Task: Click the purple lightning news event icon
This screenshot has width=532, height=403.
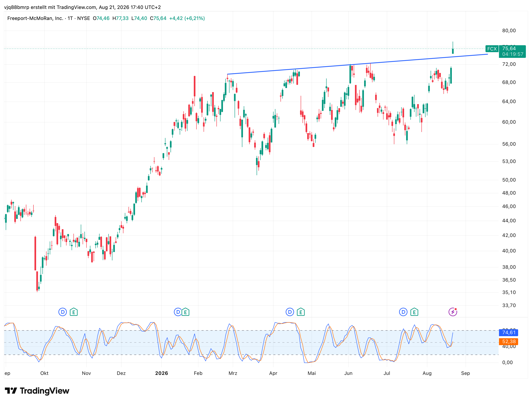Action: (453, 312)
